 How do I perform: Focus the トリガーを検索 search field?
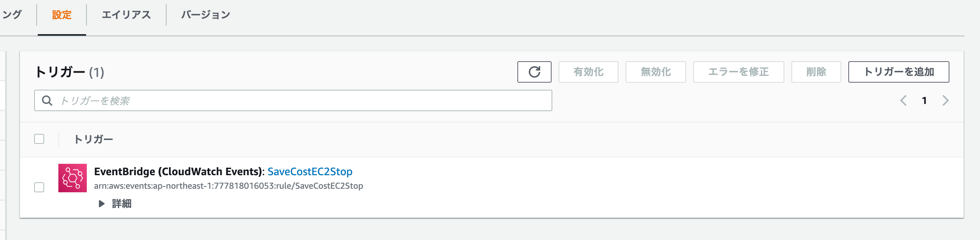pos(293,100)
